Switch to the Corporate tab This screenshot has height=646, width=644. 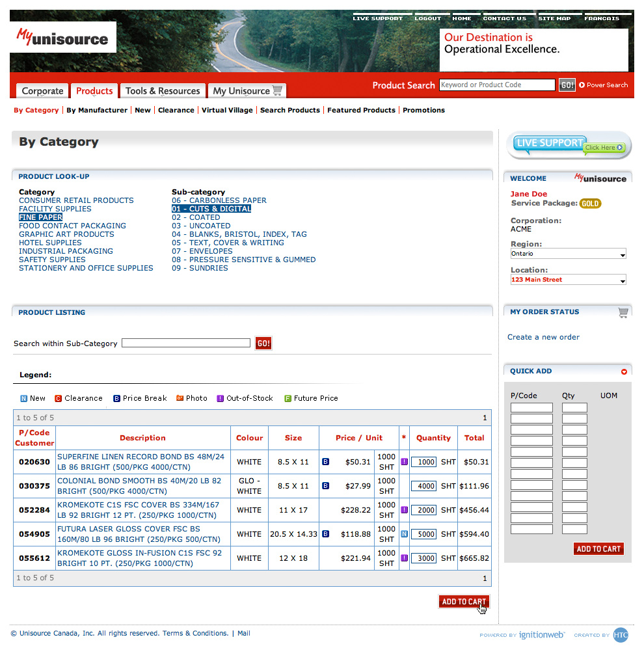point(42,91)
